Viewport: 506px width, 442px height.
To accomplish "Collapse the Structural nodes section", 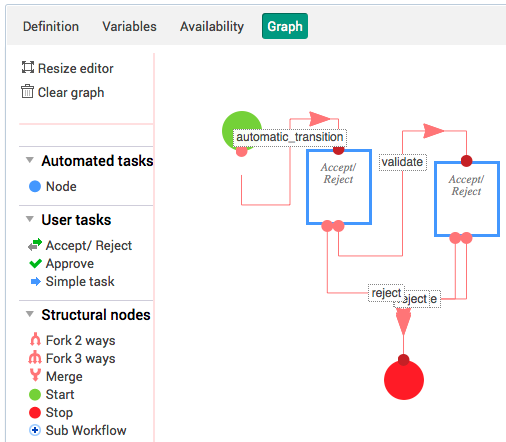I will (30, 314).
